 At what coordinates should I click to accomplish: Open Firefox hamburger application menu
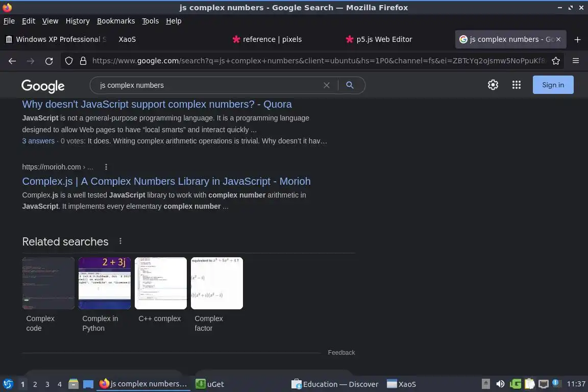coord(576,61)
